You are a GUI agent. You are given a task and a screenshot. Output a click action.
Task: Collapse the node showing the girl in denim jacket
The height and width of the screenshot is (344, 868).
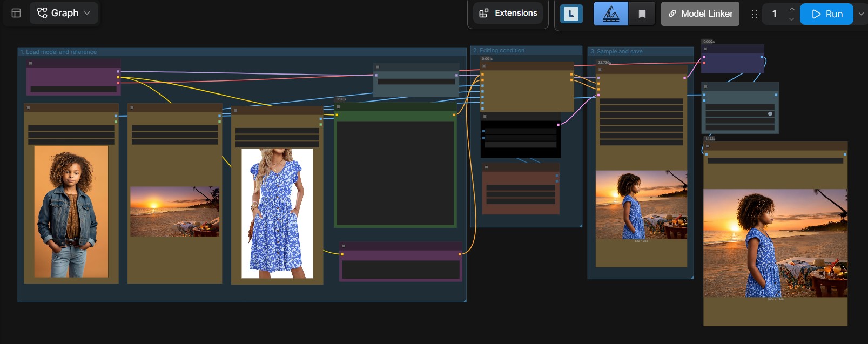29,108
